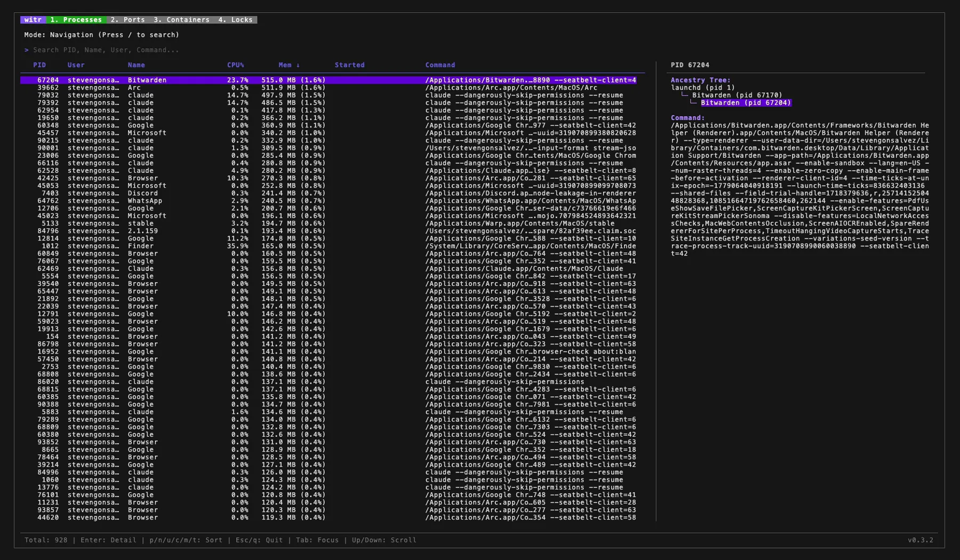Select Browser process row PID 42425

[332, 178]
